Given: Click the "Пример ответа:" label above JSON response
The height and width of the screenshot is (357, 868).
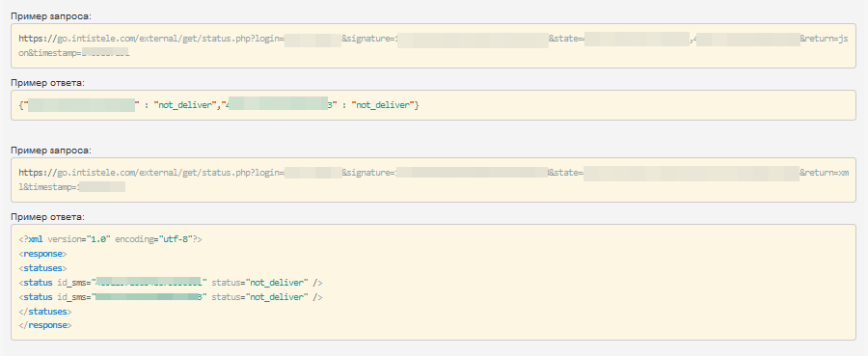Looking at the screenshot, I should pos(47,83).
